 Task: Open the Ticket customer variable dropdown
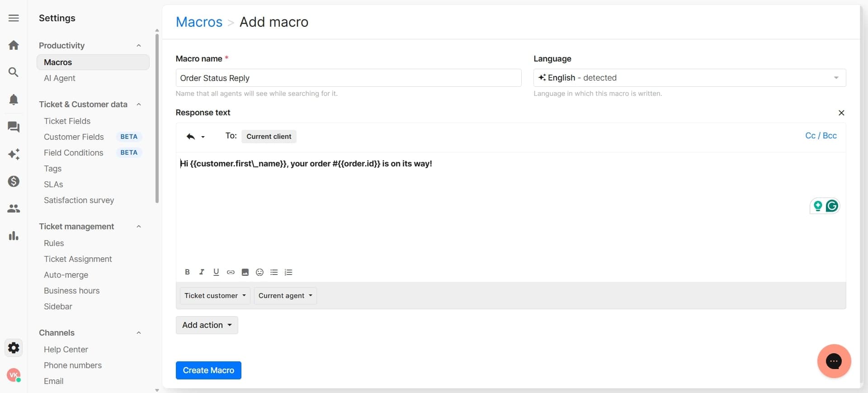pyautogui.click(x=215, y=296)
